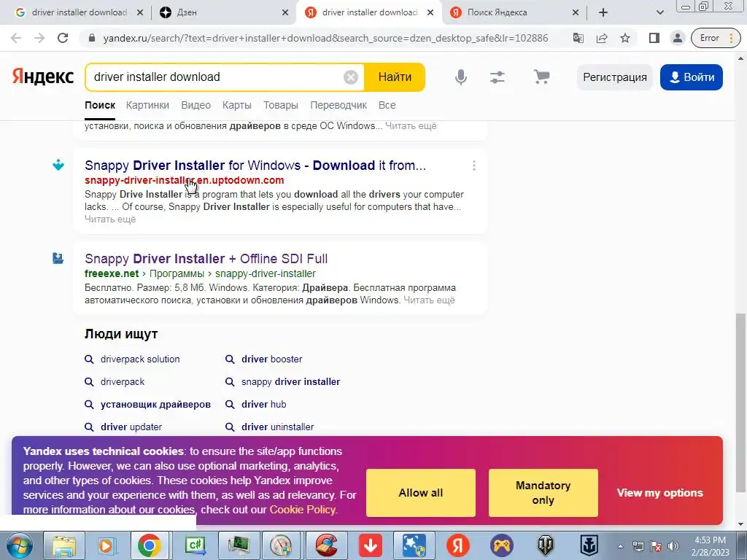
Task: Open World of Tanks taskbar icon
Action: (545, 545)
